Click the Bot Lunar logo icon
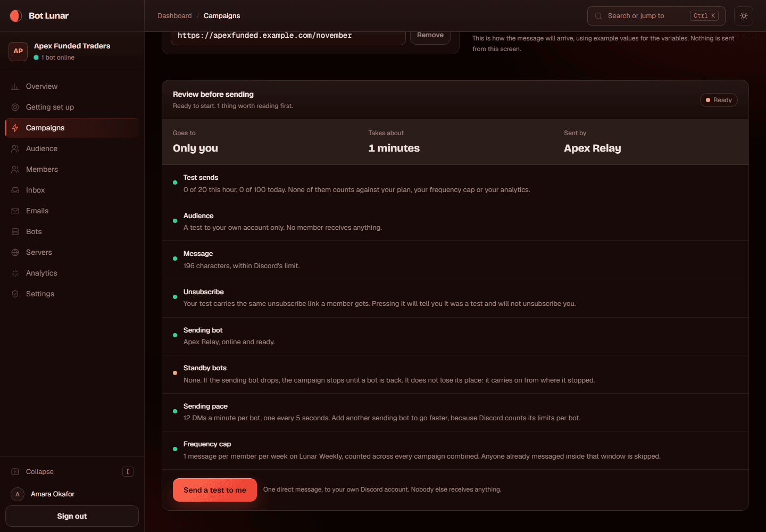The height and width of the screenshot is (532, 766). coord(16,16)
